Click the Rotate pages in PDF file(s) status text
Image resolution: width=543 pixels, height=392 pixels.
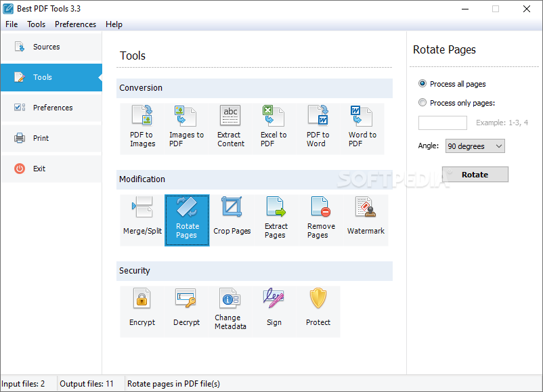[x=173, y=384]
